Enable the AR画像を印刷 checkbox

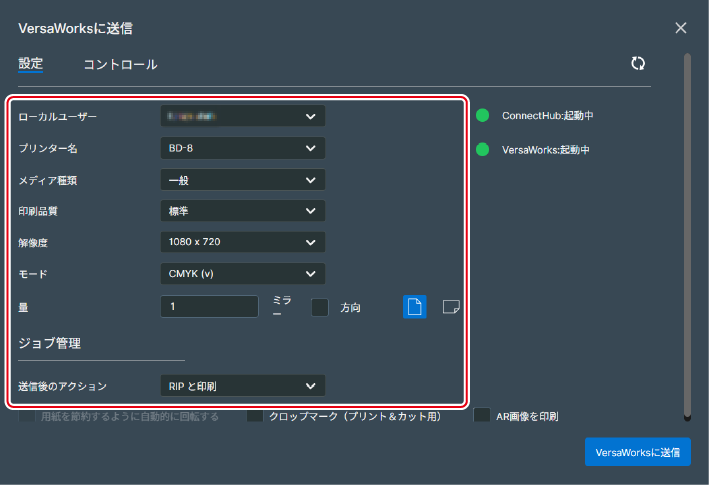482,415
